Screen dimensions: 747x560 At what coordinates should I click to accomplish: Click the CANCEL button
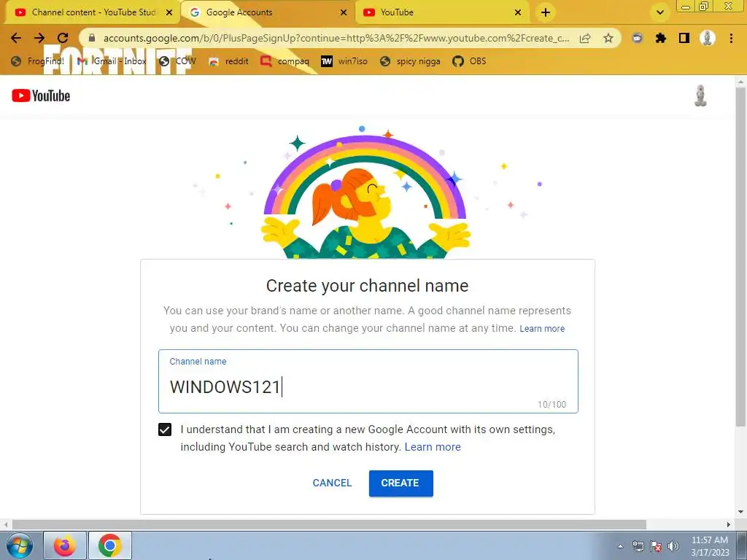tap(332, 483)
